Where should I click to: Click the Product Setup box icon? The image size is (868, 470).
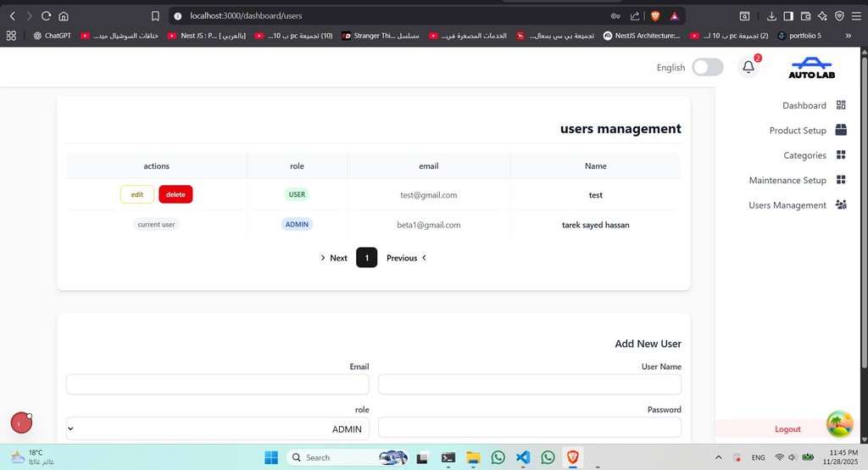[841, 130]
